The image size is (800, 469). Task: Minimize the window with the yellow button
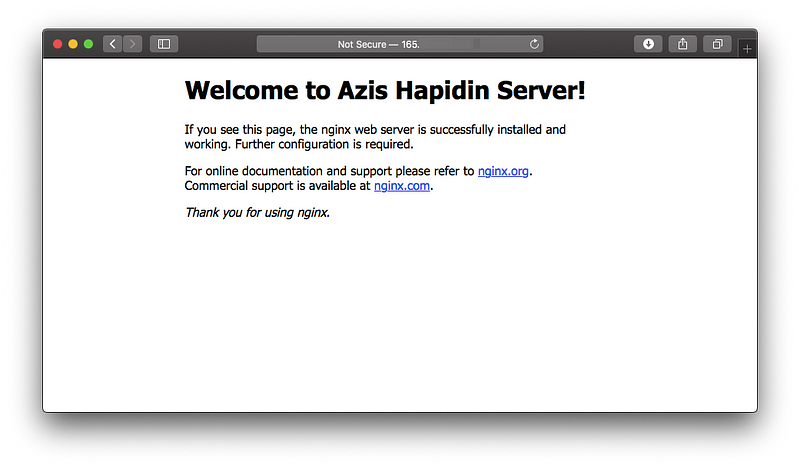coord(73,44)
